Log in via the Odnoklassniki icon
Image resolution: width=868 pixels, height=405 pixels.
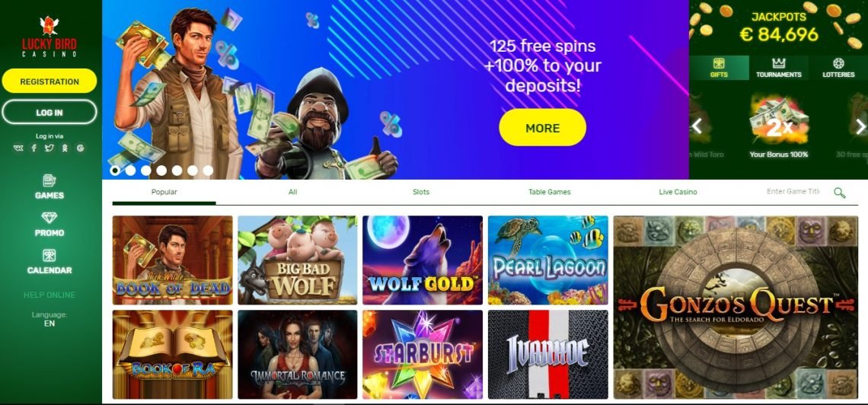click(x=65, y=148)
